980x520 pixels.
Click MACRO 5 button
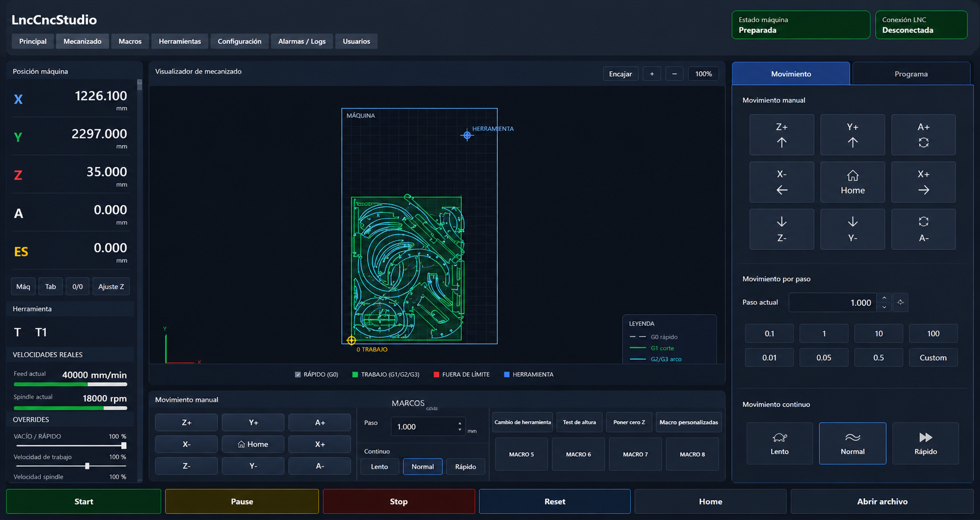(522, 454)
